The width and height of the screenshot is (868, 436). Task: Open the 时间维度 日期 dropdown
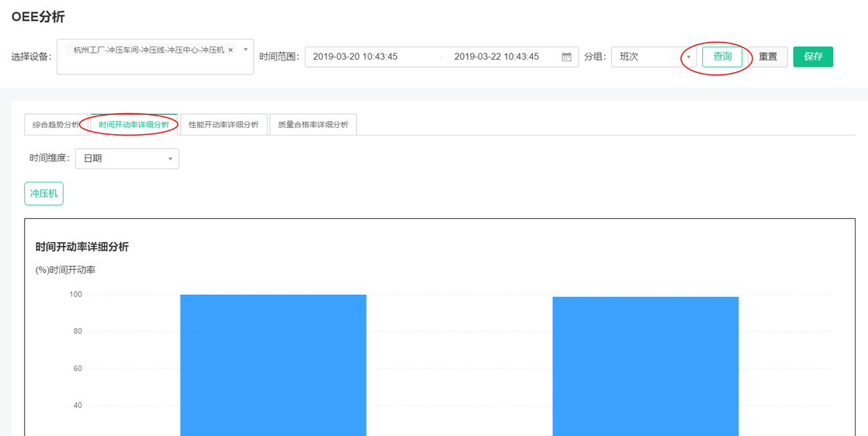(127, 158)
